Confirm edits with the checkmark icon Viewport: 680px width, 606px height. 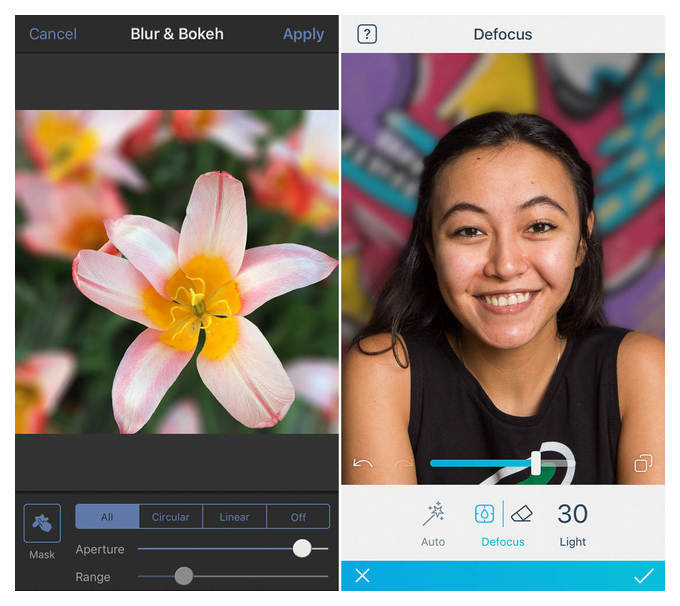(644, 576)
